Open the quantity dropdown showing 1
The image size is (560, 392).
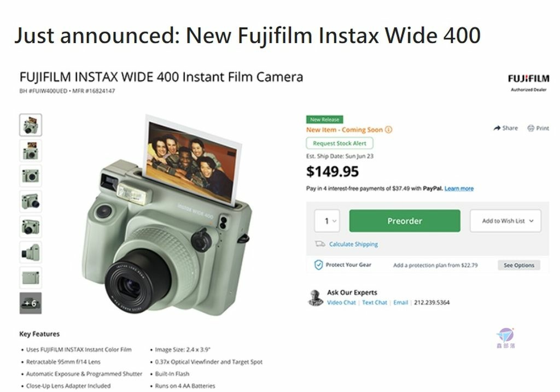point(327,221)
